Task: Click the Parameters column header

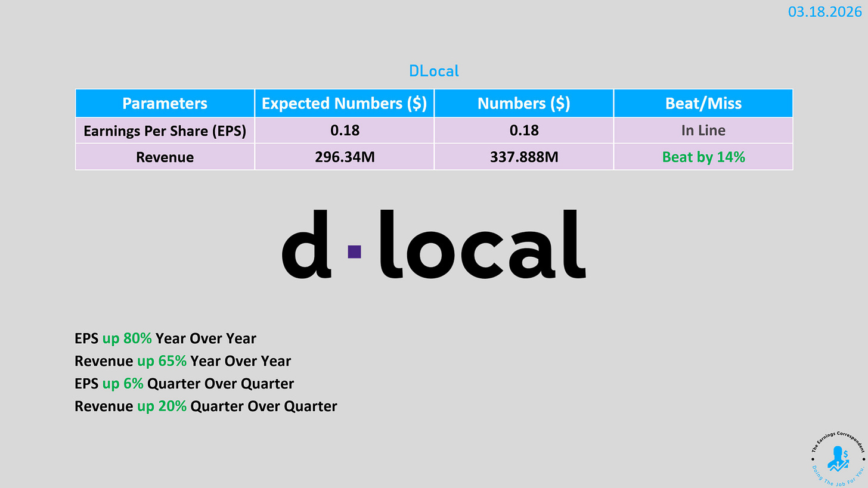Action: 165,103
